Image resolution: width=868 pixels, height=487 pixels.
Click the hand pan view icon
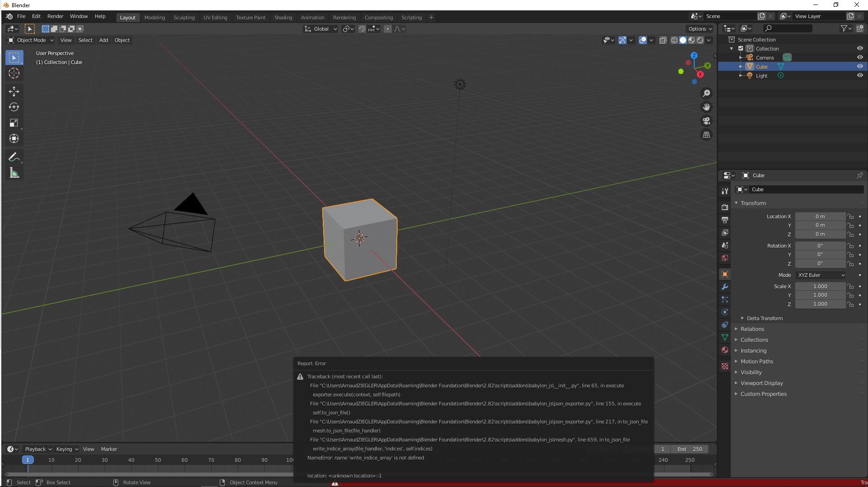coord(706,107)
